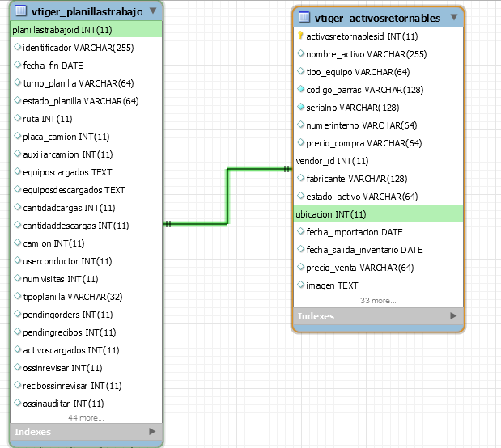Click the diamond icon beside estado_planilla

click(18, 100)
